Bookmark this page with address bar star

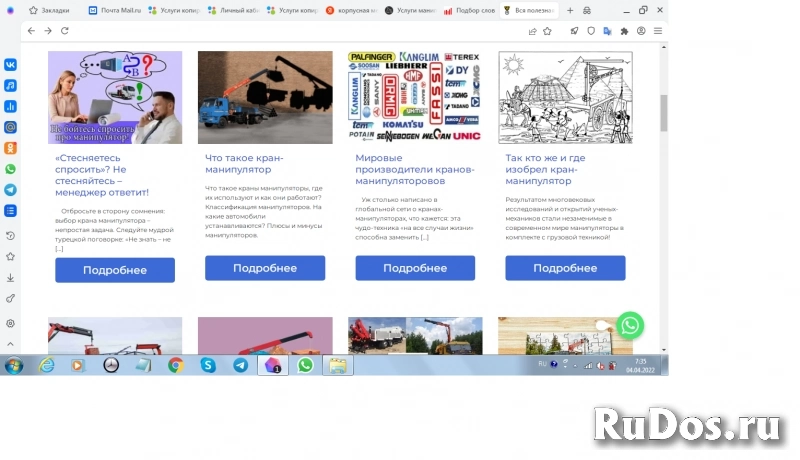click(x=547, y=31)
